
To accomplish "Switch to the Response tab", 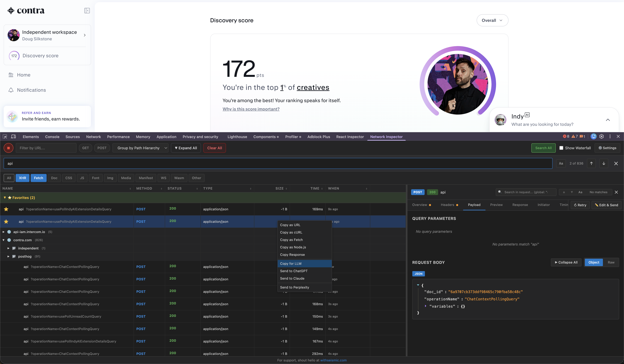I will (x=520, y=205).
